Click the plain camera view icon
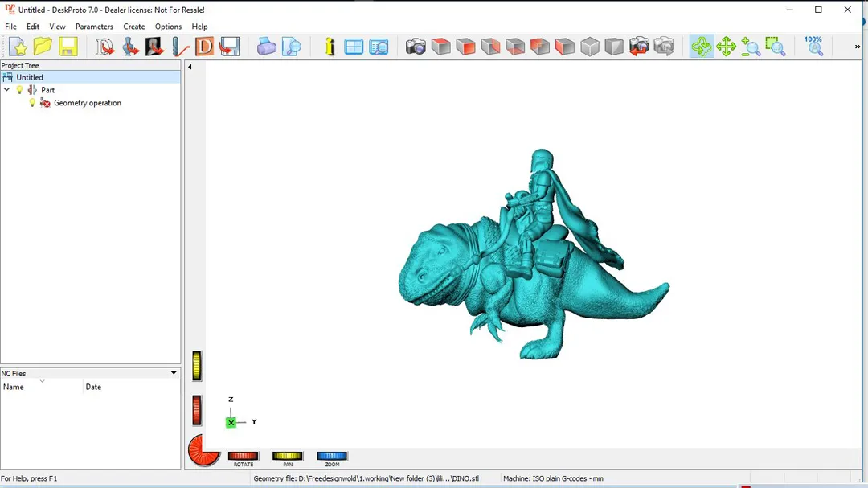 (416, 47)
